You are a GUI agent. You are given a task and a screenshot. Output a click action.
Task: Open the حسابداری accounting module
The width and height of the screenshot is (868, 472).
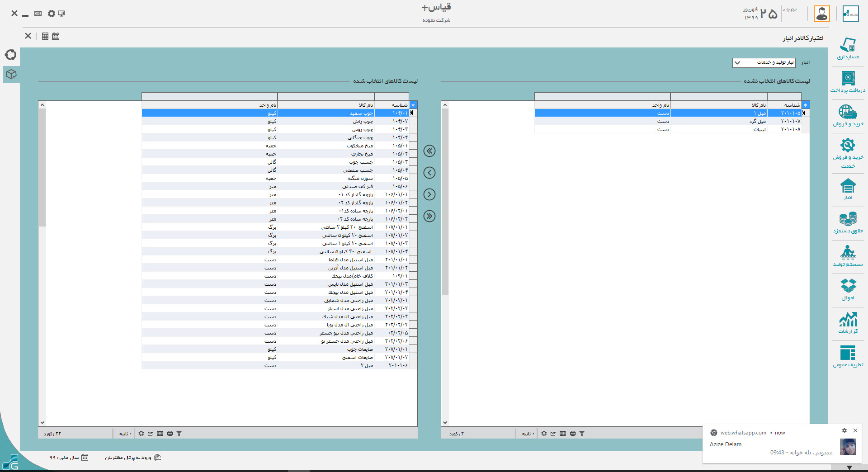[x=848, y=48]
